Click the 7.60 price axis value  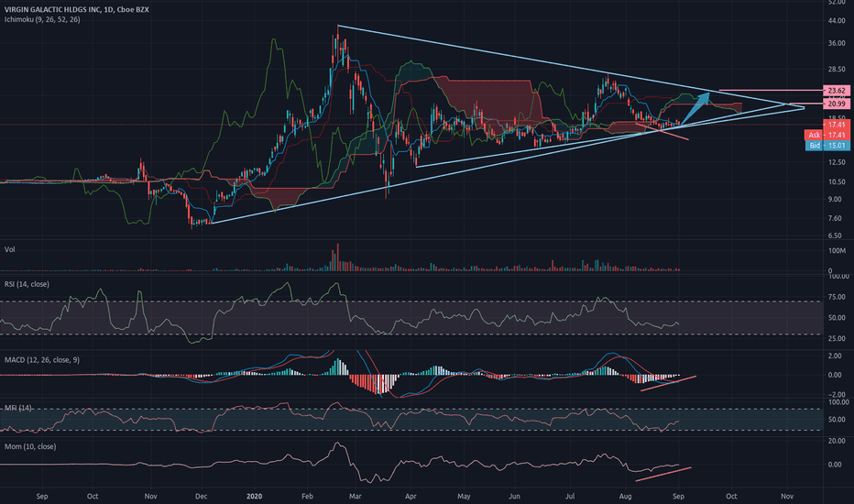point(835,218)
